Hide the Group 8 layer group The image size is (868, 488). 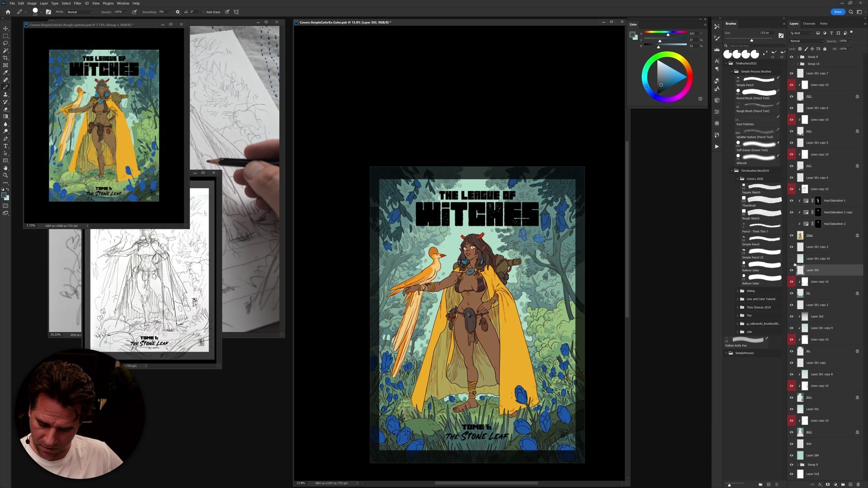(791, 57)
